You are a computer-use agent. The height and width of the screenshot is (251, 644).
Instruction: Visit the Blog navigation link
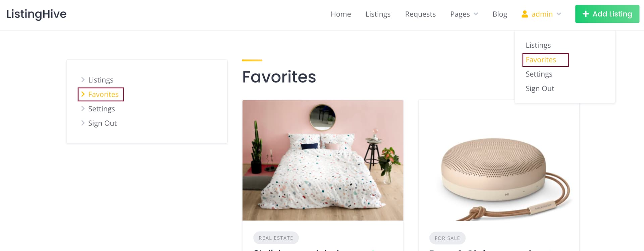coord(500,14)
